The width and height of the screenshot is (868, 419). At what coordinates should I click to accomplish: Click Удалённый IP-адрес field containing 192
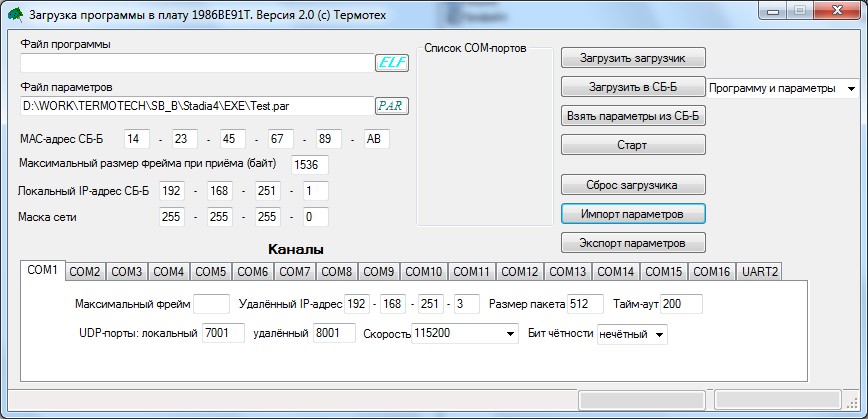click(357, 304)
